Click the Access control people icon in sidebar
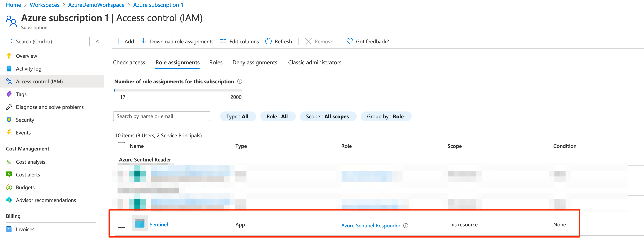This screenshot has width=644, height=239. pos(9,81)
